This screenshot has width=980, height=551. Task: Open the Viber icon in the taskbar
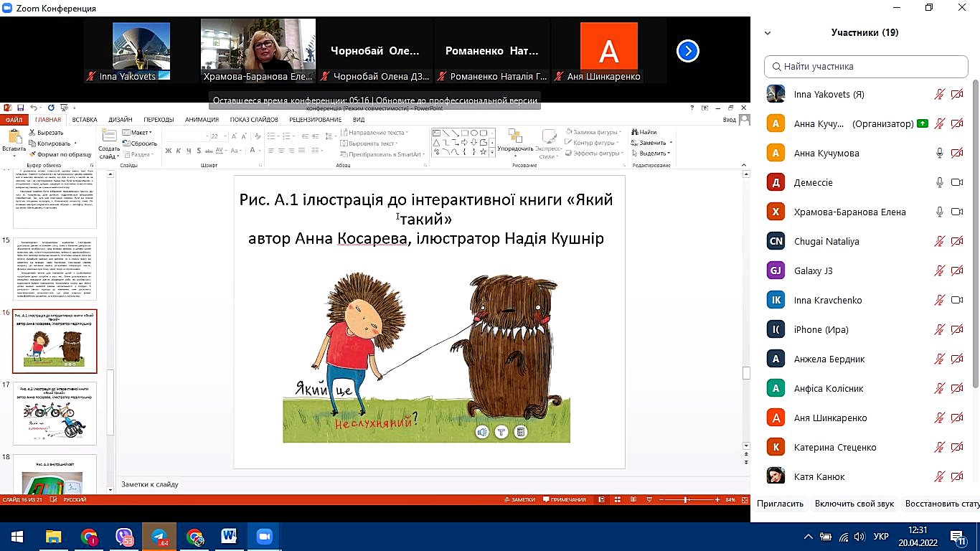click(x=125, y=537)
